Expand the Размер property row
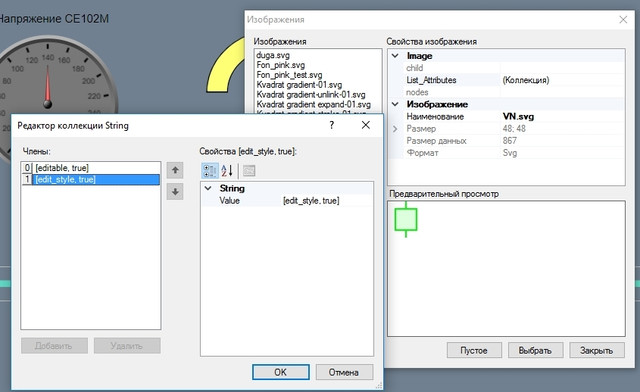Screen dimensions: 640x392 [x=395, y=129]
